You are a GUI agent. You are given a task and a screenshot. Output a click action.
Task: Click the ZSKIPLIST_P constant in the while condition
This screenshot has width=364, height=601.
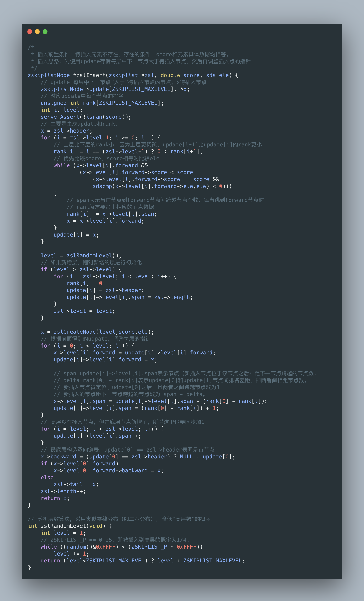(x=149, y=547)
